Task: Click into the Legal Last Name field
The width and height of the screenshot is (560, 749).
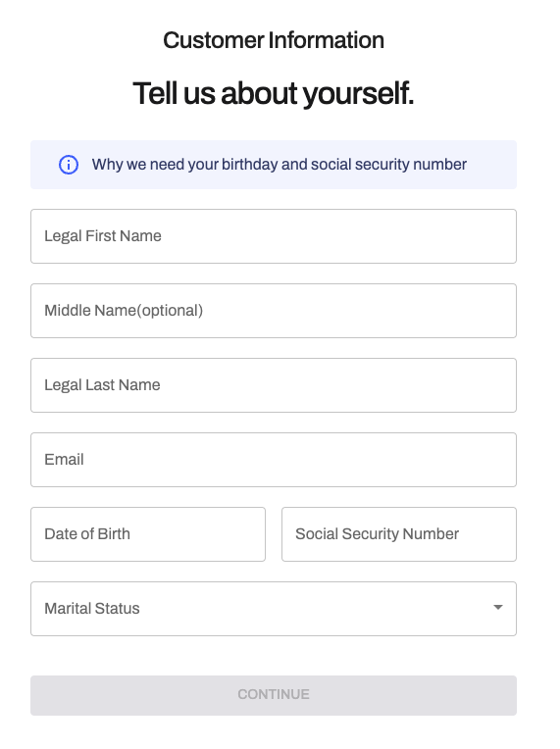Action: (x=274, y=385)
